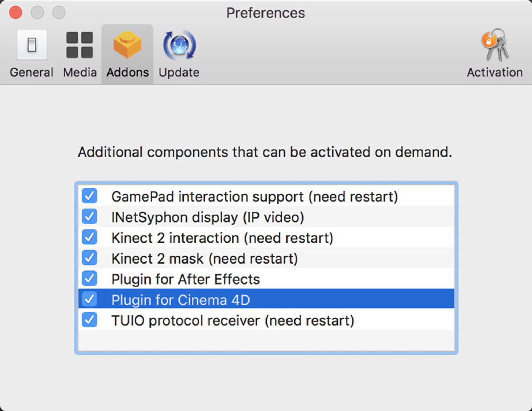Open the Update globe icon

pyautogui.click(x=179, y=45)
